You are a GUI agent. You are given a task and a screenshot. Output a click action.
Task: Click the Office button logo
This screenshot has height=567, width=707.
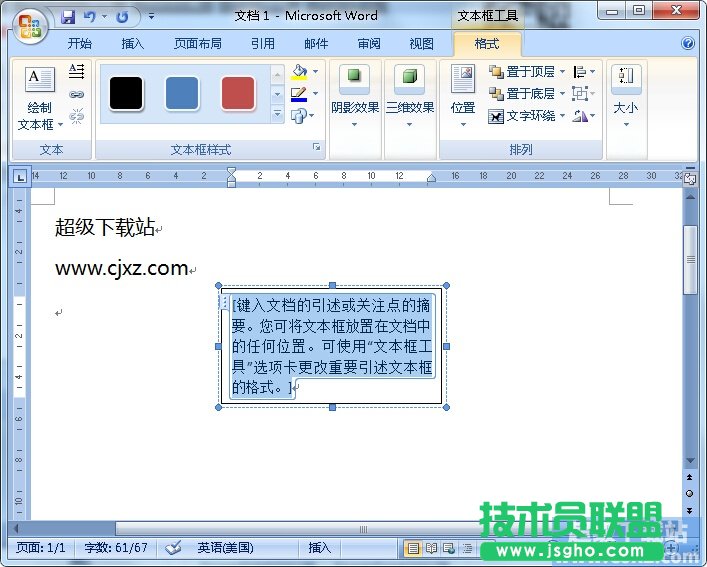pos(31,25)
